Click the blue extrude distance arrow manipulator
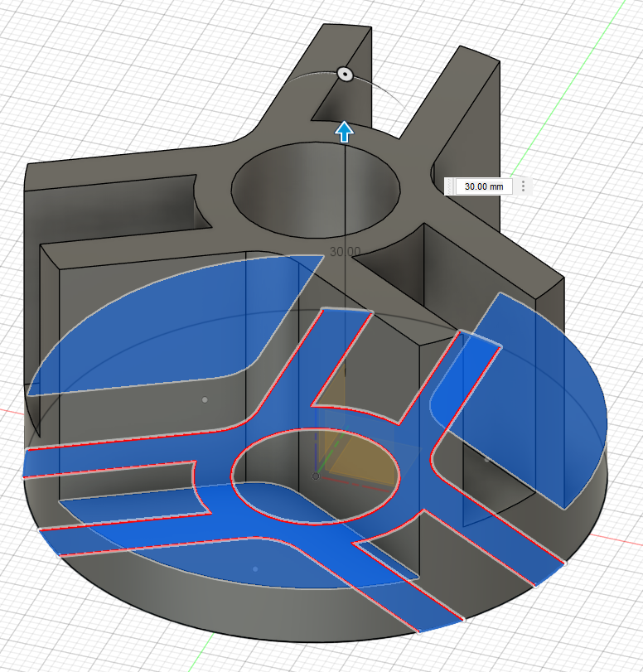This screenshot has height=672, width=643. click(x=344, y=132)
